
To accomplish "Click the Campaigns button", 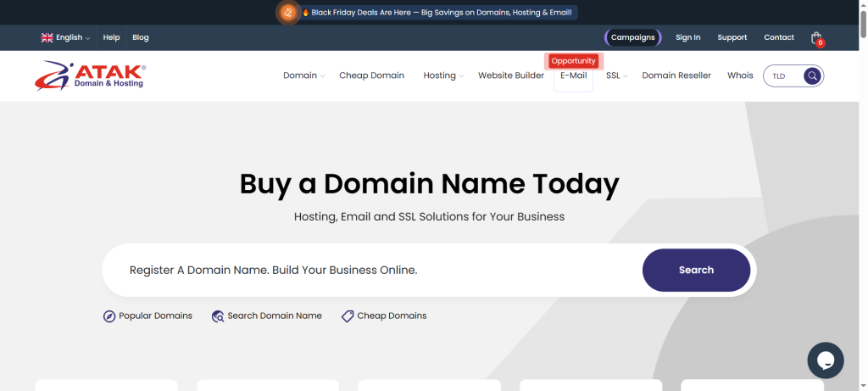I will point(632,37).
